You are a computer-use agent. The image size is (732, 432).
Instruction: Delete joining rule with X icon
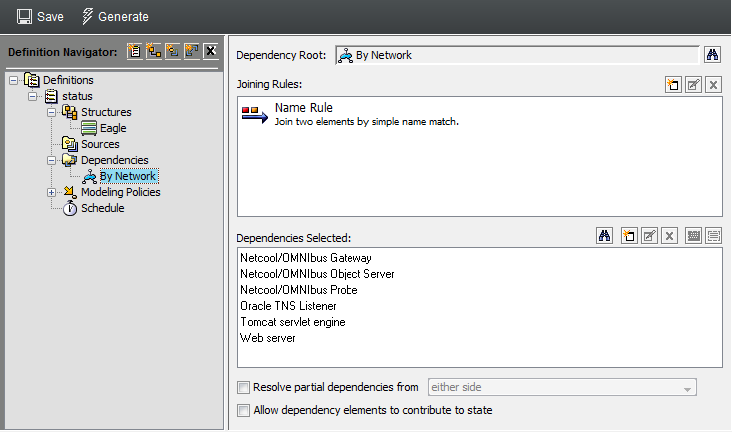(713, 85)
